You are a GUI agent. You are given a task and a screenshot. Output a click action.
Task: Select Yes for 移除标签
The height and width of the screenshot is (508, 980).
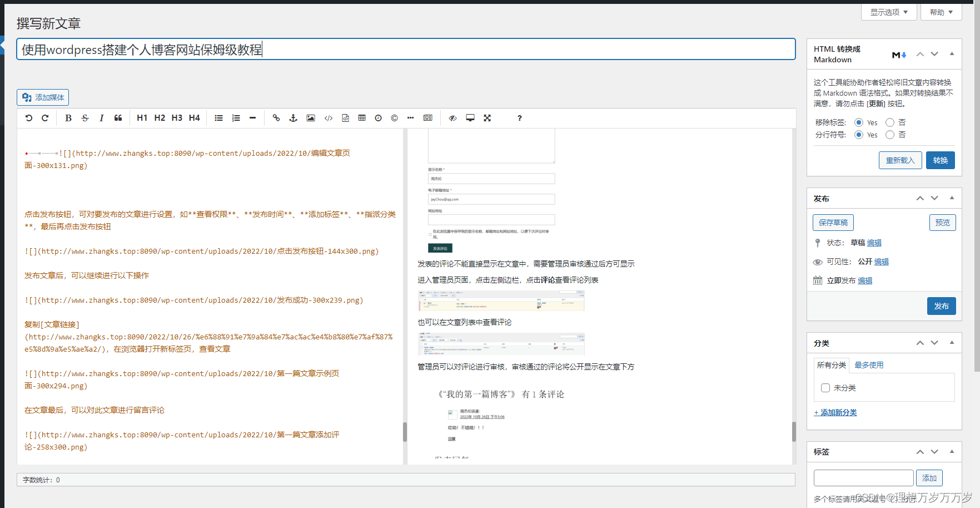pyautogui.click(x=859, y=122)
